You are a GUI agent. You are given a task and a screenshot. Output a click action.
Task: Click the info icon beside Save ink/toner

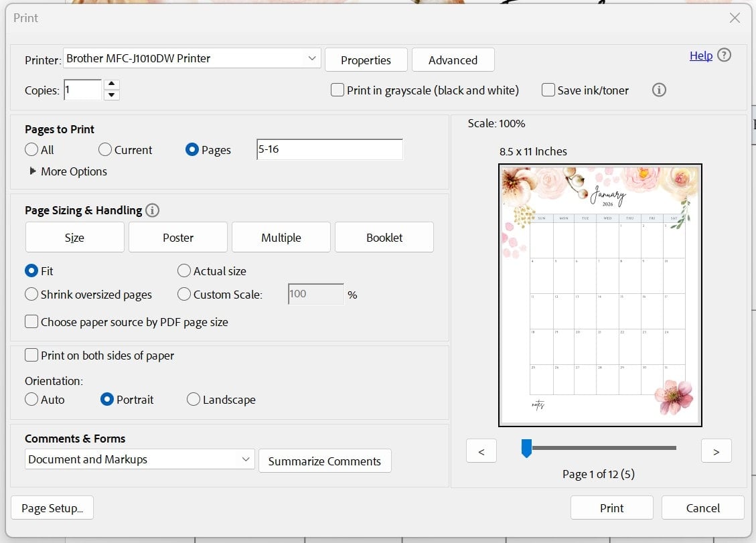click(659, 90)
